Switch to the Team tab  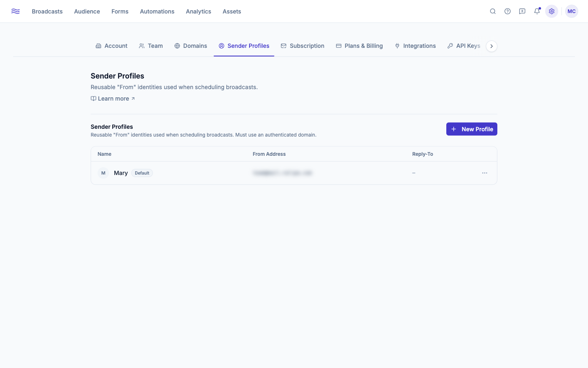click(x=151, y=46)
